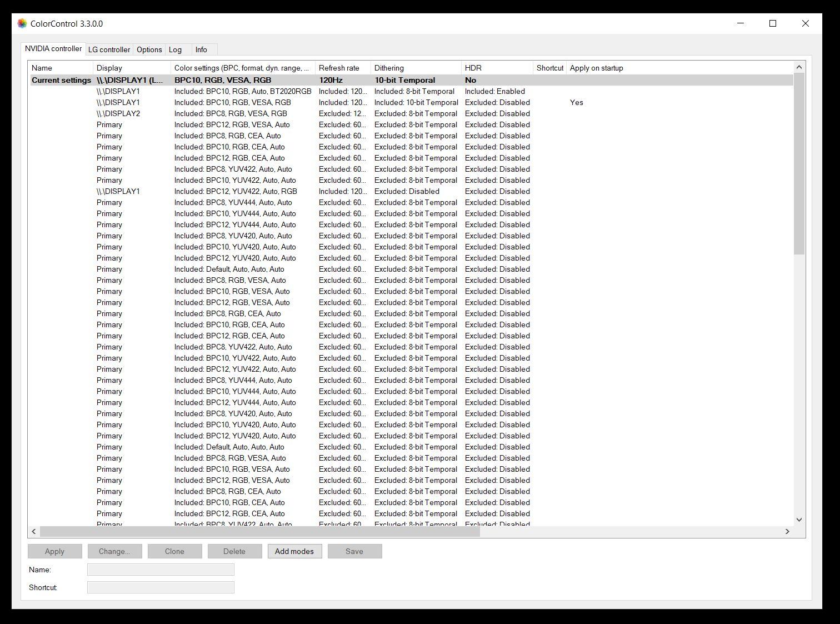The height and width of the screenshot is (624, 840).
Task: Open the Options tab
Action: coord(149,49)
